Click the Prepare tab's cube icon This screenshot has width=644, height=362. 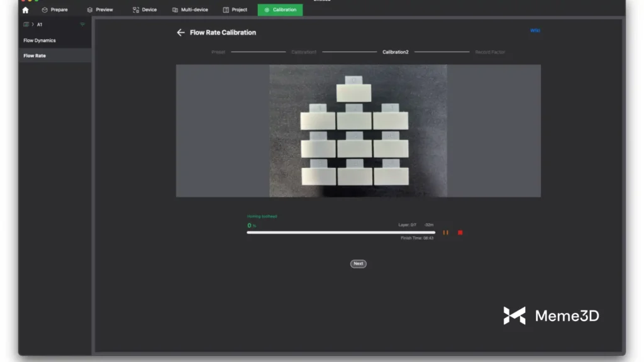click(45, 10)
